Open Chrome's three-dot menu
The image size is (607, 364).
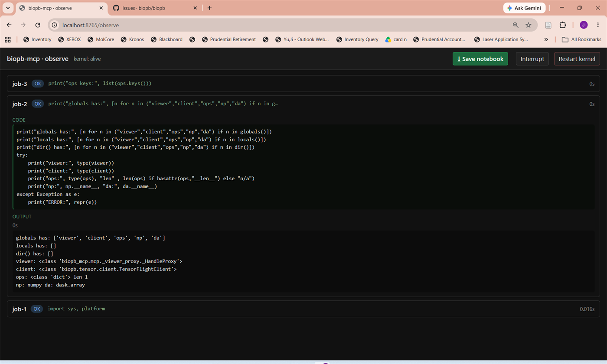[x=598, y=25]
